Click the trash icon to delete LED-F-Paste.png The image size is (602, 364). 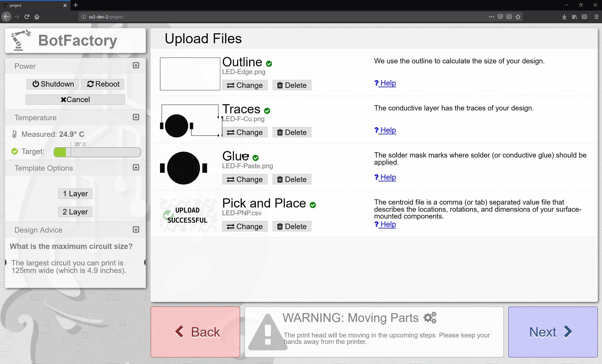pos(280,179)
